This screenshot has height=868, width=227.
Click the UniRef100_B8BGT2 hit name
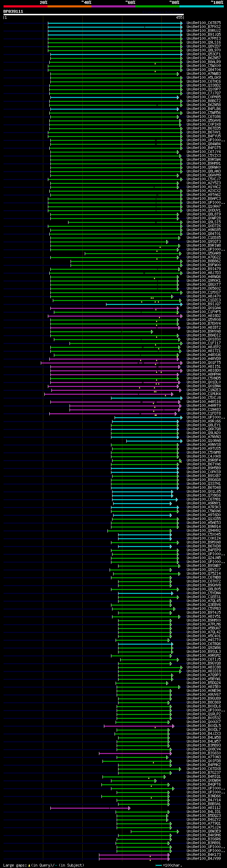[x=204, y=101]
